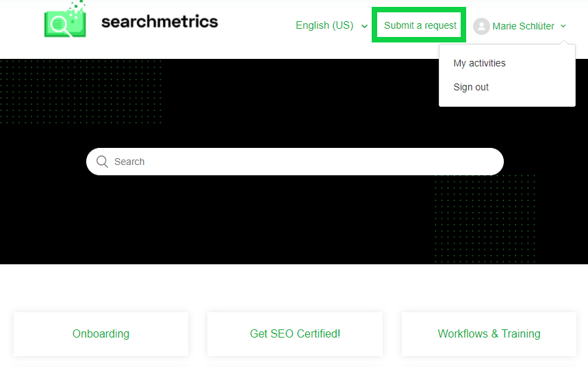
Task: Focus the Search input field
Action: [x=295, y=162]
